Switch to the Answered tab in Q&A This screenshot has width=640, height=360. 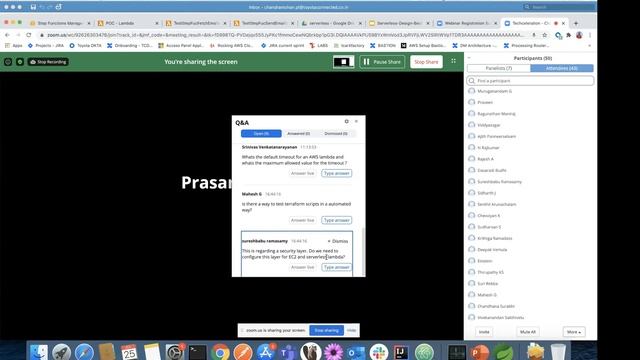298,133
